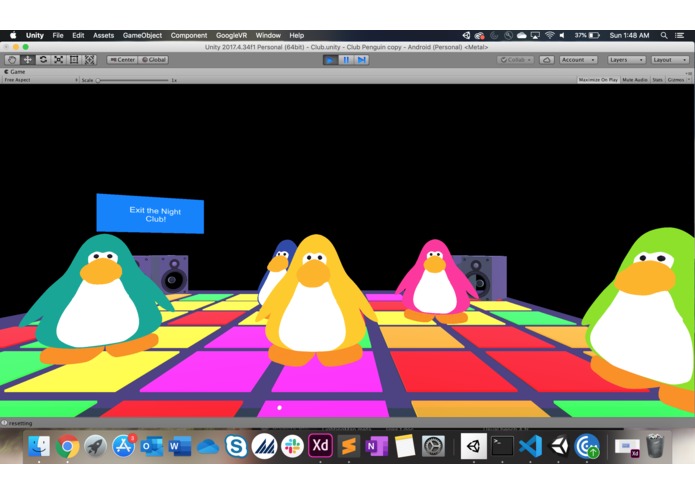This screenshot has height=494, width=695.
Task: Open the GameObject menu
Action: (142, 35)
